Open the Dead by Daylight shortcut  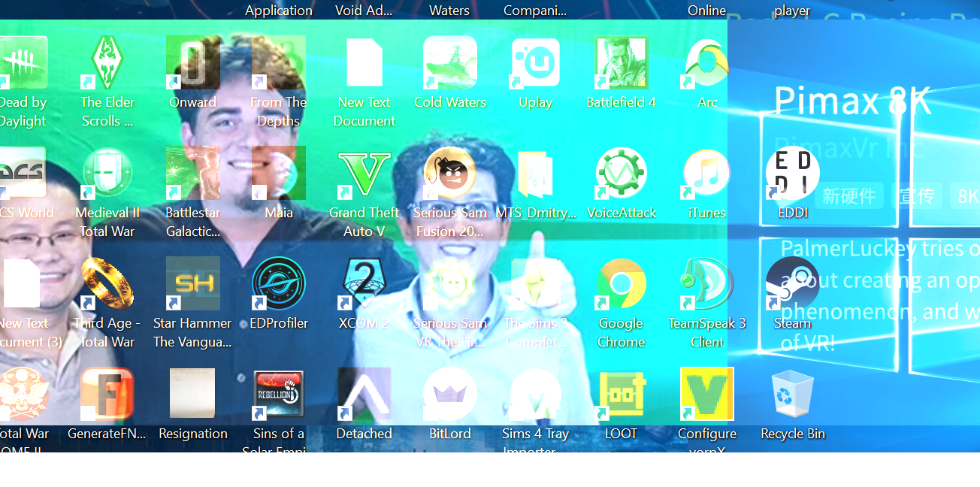23,62
